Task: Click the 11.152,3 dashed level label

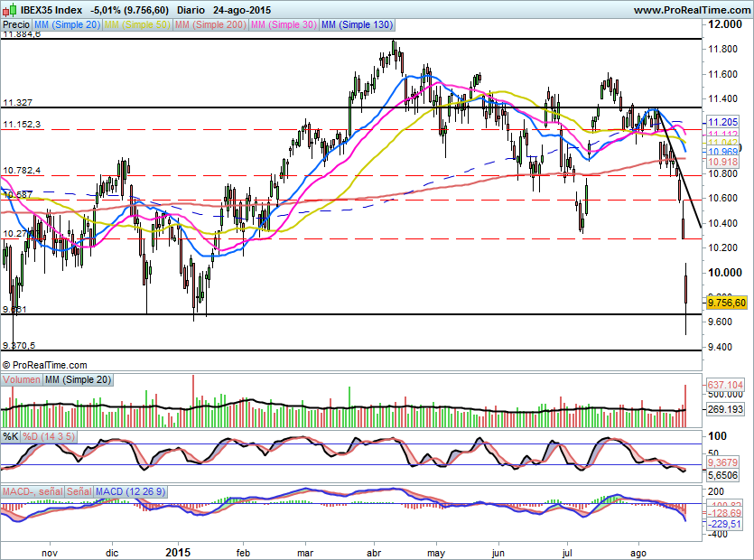Action: click(22, 124)
